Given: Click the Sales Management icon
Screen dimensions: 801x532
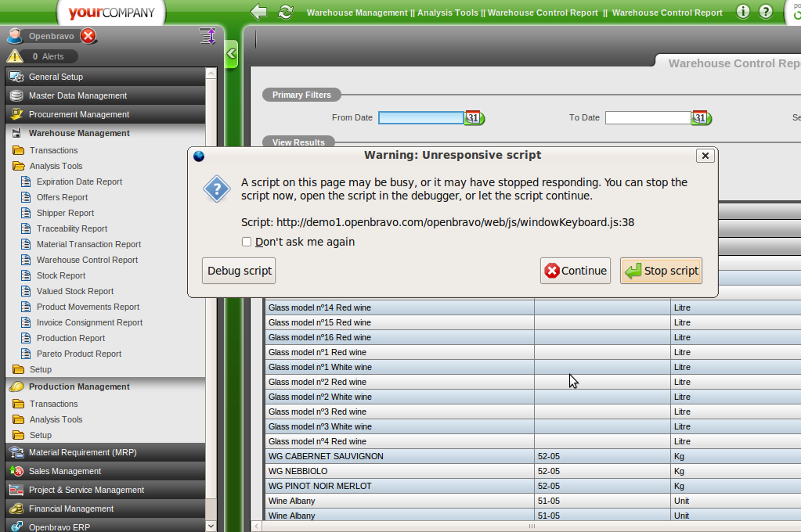Looking at the screenshot, I should 16,471.
